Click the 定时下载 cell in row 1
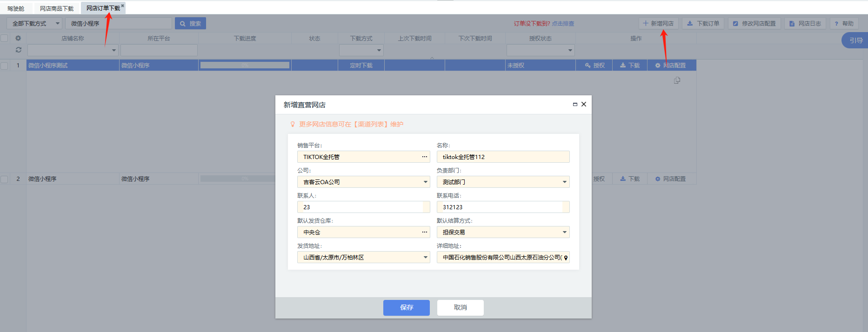Image resolution: width=868 pixels, height=332 pixels. pyautogui.click(x=361, y=66)
